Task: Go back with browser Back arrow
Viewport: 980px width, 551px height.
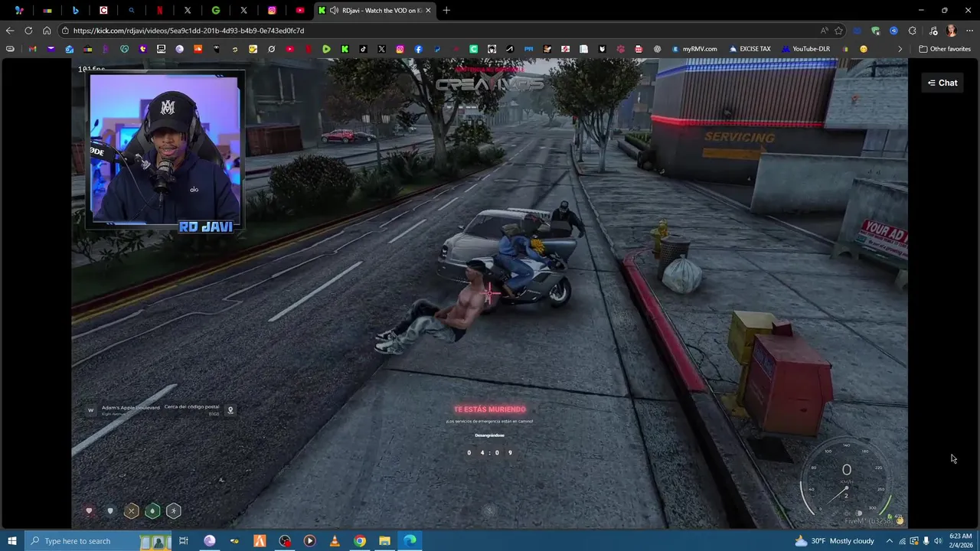Action: (x=9, y=31)
